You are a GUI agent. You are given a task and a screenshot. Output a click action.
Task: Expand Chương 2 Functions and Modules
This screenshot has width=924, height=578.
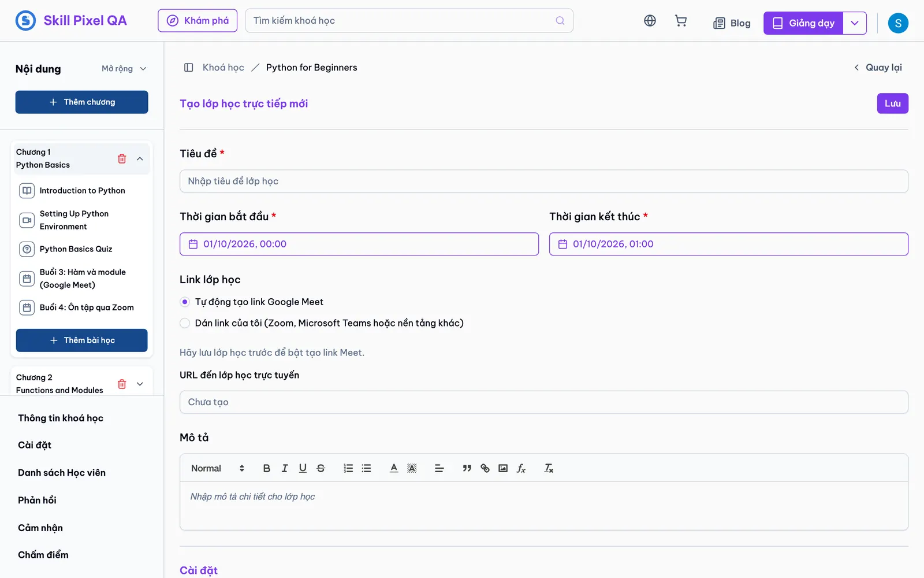coord(140,384)
